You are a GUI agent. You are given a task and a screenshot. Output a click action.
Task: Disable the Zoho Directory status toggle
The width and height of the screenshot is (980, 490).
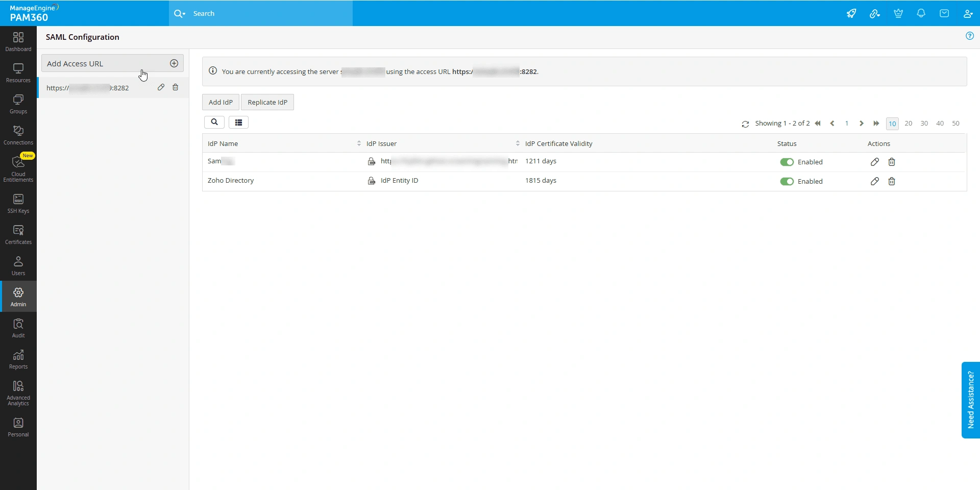[788, 181]
